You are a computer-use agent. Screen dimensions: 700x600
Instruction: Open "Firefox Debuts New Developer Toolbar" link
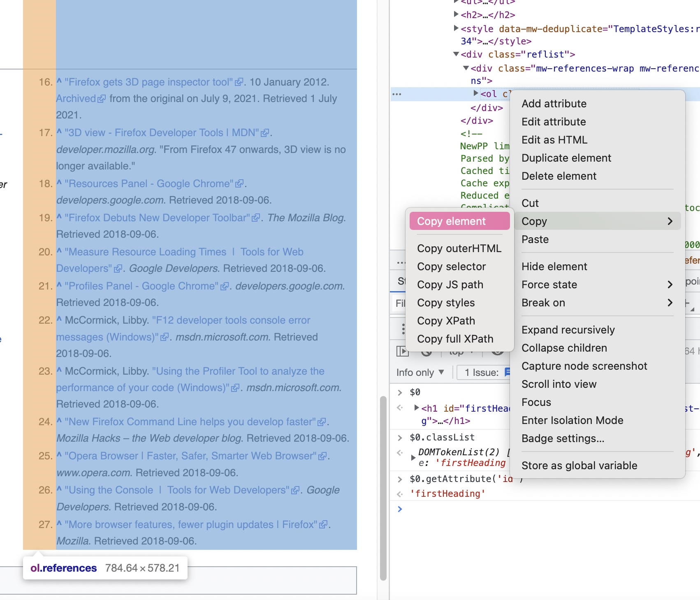tap(162, 218)
